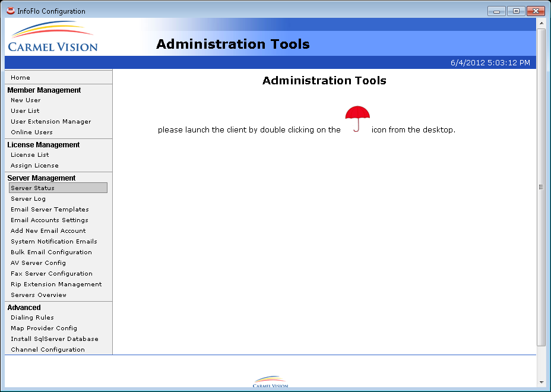The width and height of the screenshot is (551, 392).
Task: Open User Extension Manager
Action: 51,122
